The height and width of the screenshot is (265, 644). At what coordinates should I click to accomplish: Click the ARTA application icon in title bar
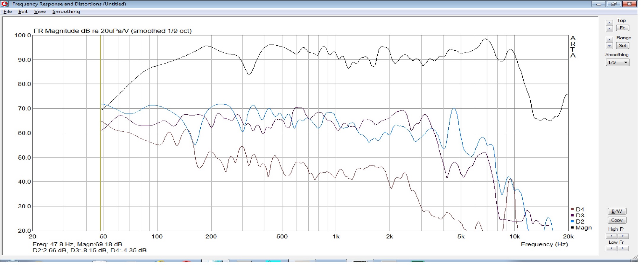click(5, 4)
